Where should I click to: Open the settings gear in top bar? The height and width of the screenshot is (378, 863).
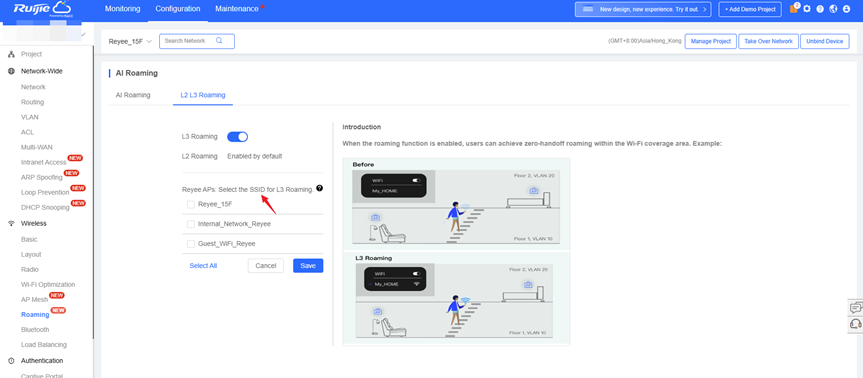(x=807, y=9)
